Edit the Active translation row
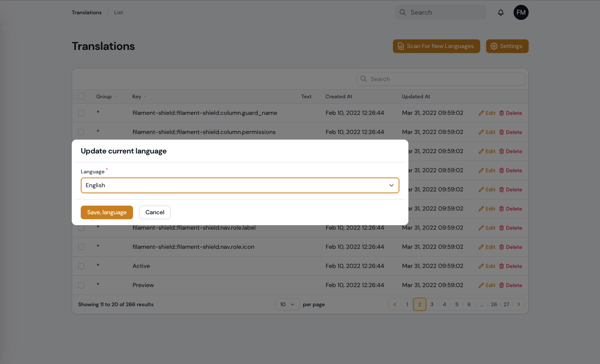The image size is (600, 364). [487, 266]
